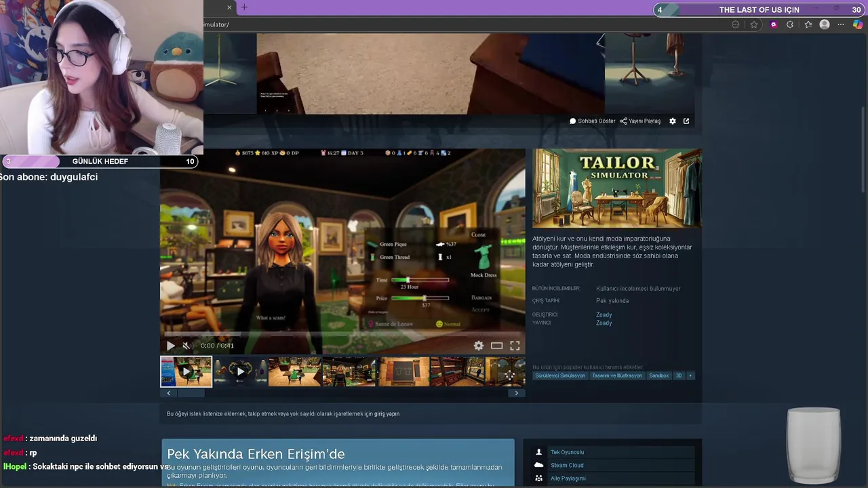Screen dimensions: 868x488
Task: Click the Pek yakında release date text
Action: pyautogui.click(x=612, y=301)
